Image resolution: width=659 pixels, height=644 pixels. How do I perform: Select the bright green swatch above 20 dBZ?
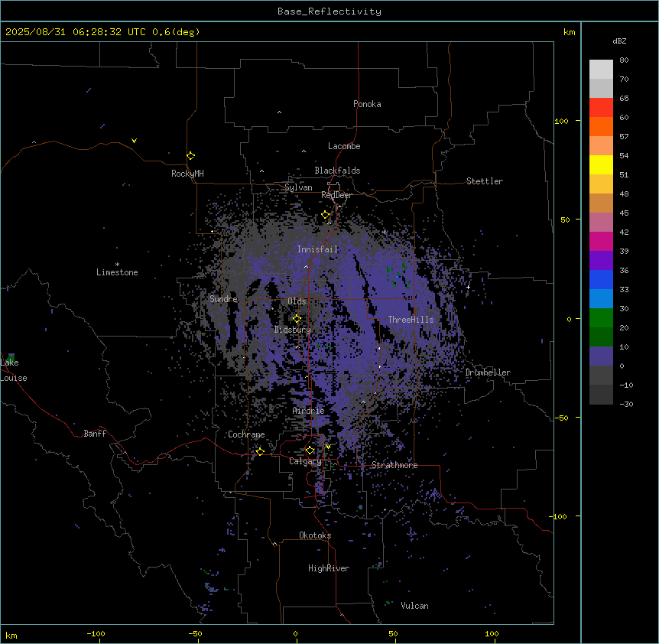[601, 318]
